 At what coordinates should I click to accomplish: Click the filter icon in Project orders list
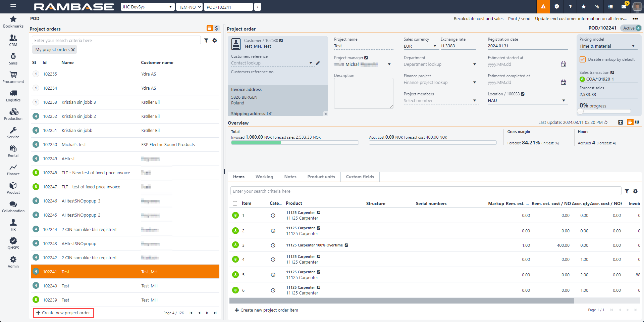(x=206, y=41)
